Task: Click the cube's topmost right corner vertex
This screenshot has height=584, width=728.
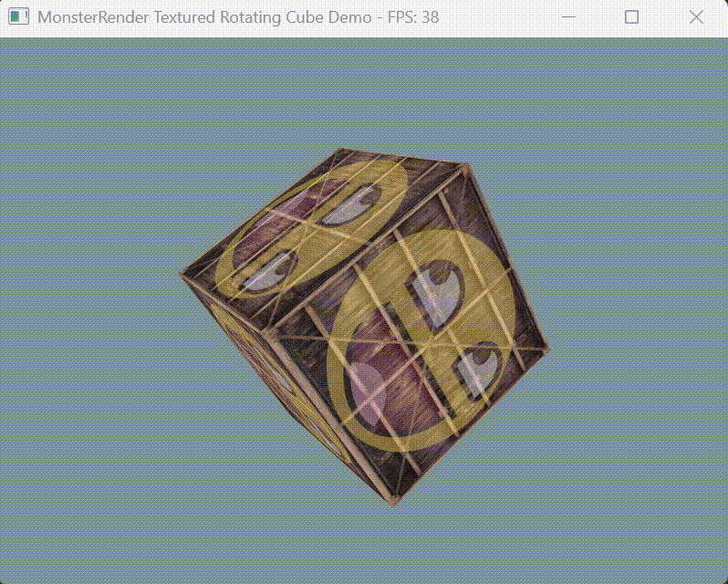Action: pos(465,168)
